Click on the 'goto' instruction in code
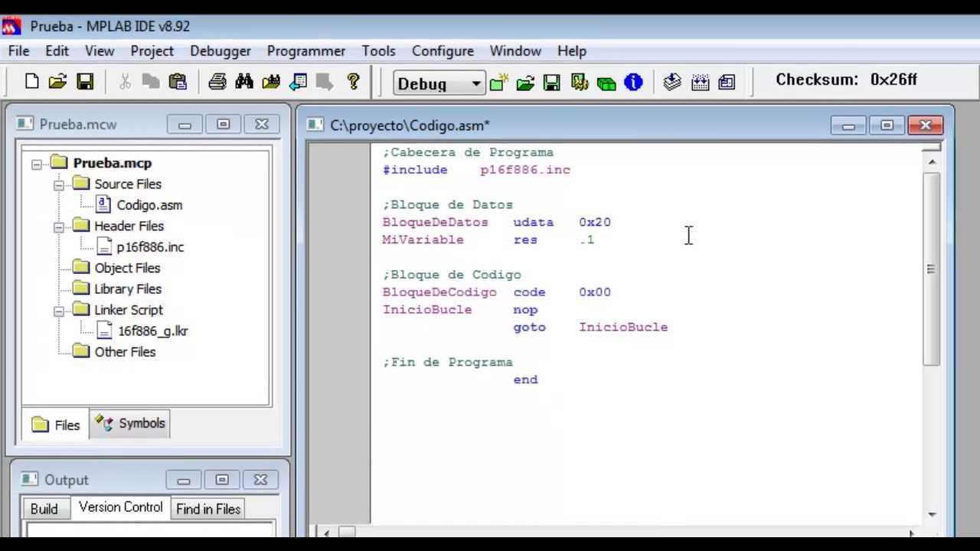 529,327
